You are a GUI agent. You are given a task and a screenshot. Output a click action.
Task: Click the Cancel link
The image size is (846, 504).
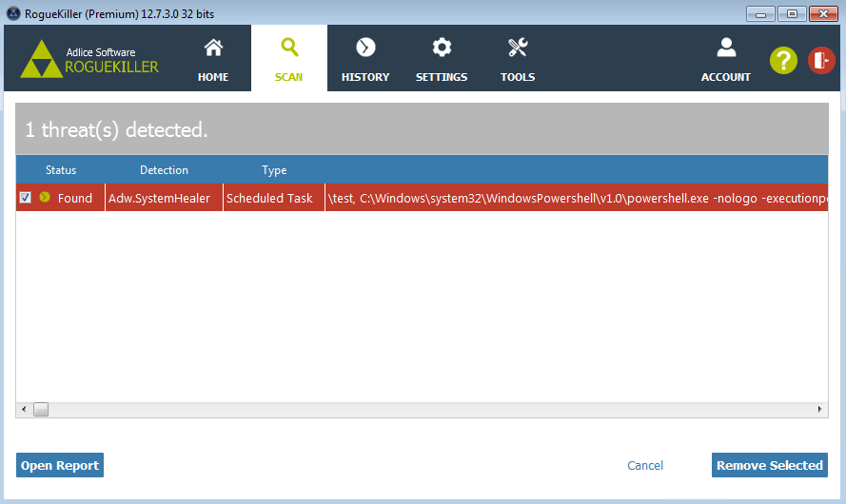coord(645,465)
